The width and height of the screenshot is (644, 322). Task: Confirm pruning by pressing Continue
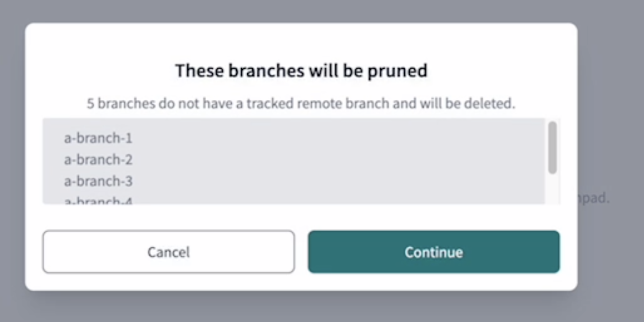[433, 252]
